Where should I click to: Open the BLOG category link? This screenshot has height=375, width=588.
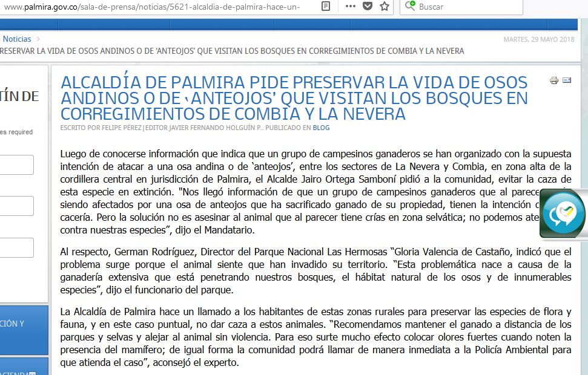point(321,128)
